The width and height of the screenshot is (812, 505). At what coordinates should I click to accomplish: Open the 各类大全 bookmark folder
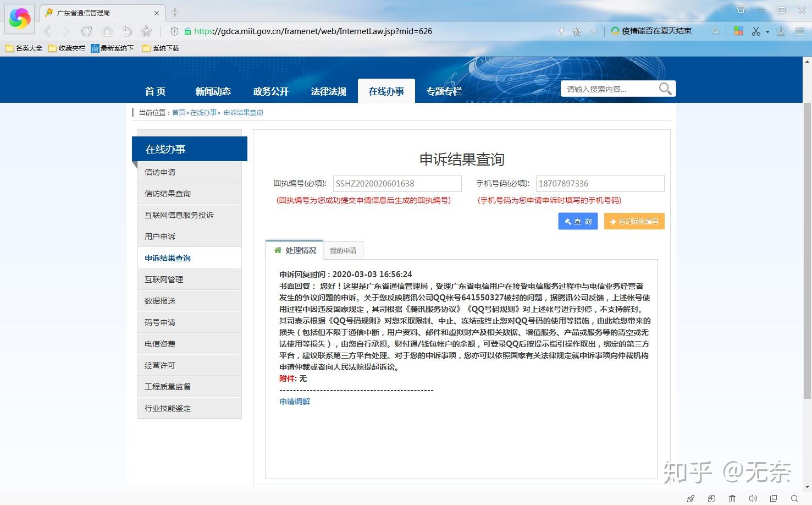(x=24, y=48)
